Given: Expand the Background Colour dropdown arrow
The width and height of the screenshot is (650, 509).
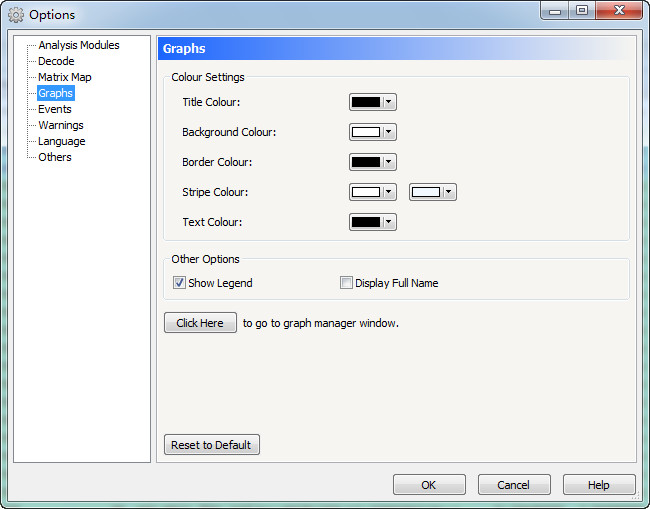Looking at the screenshot, I should pos(389,132).
